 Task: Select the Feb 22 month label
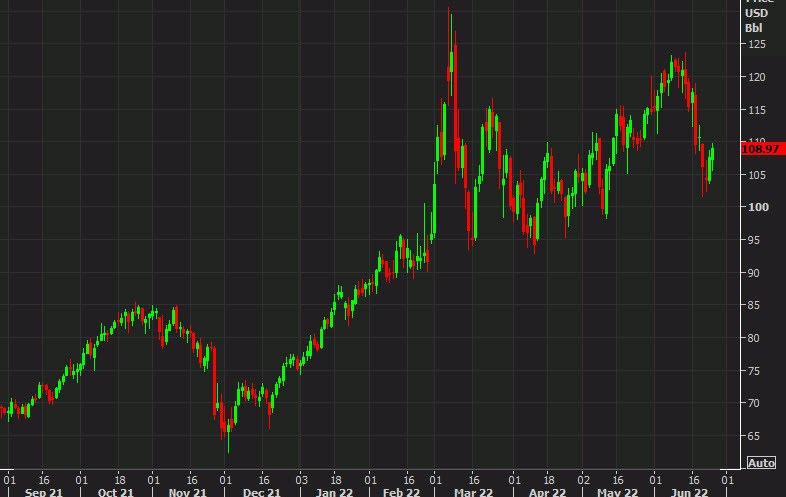(x=401, y=492)
